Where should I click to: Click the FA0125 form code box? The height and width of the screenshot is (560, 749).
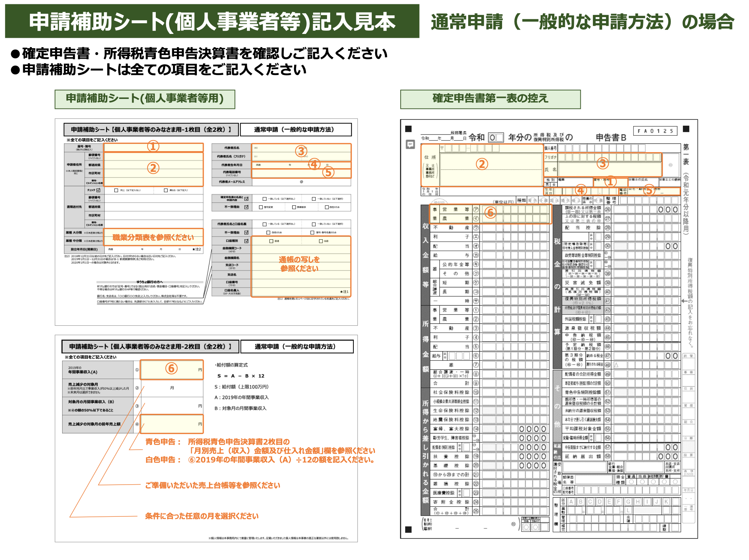click(x=655, y=131)
